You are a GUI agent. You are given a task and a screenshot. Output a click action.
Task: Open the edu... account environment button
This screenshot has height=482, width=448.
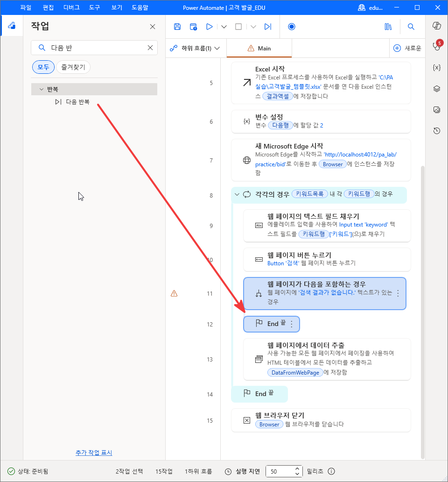[x=371, y=7]
